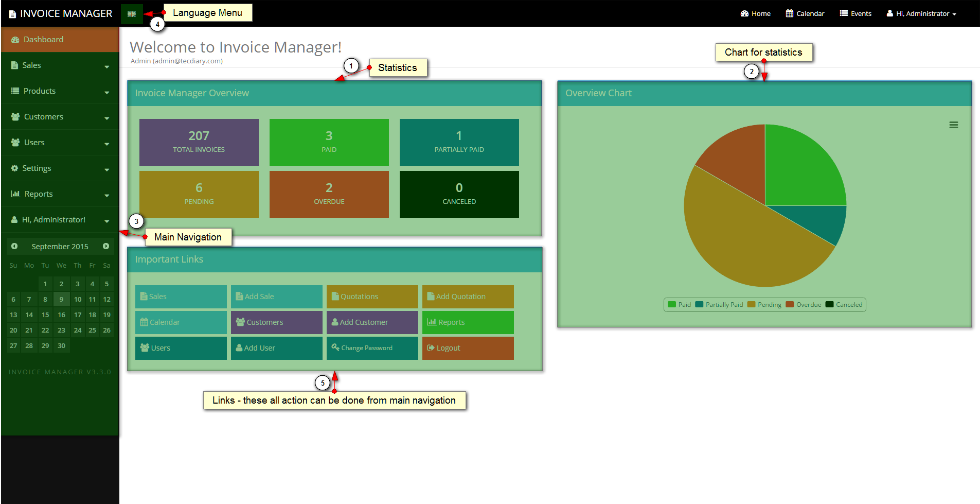The height and width of the screenshot is (504, 980).
Task: Click the Add Sale link button
Action: 276,297
